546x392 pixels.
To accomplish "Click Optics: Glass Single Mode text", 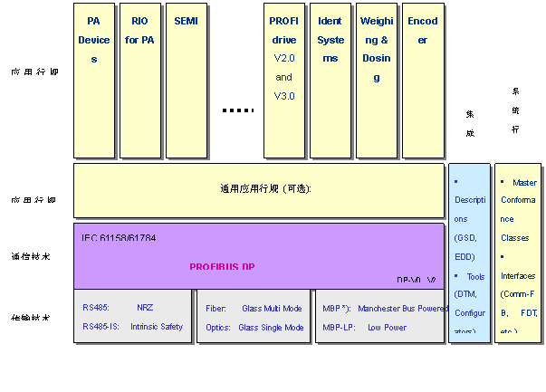I will click(x=254, y=328).
